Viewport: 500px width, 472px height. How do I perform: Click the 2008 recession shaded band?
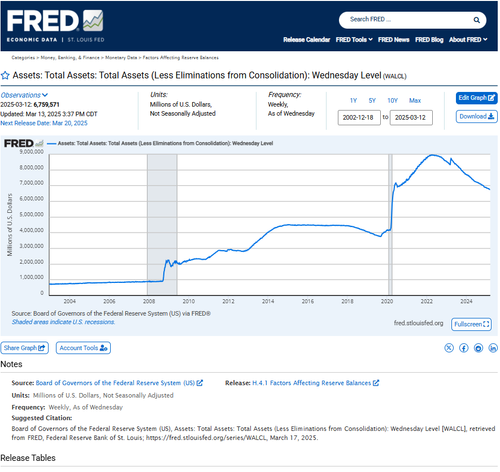click(x=162, y=225)
